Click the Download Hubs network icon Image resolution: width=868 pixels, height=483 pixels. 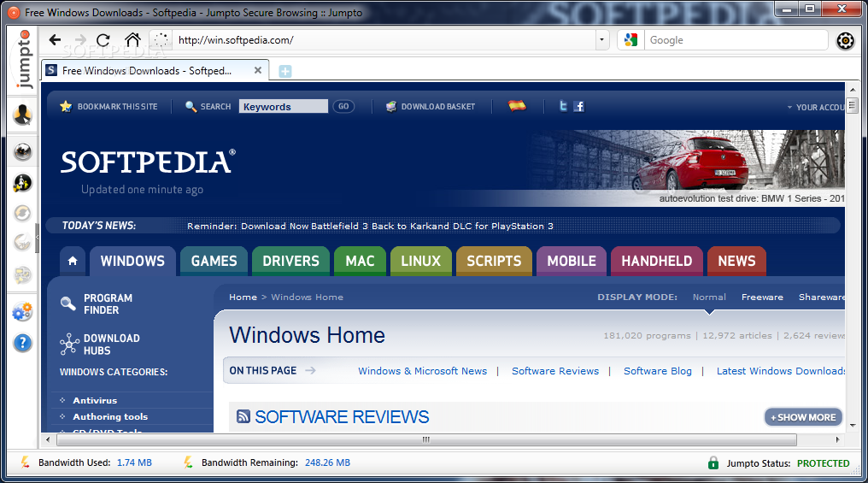(x=69, y=344)
